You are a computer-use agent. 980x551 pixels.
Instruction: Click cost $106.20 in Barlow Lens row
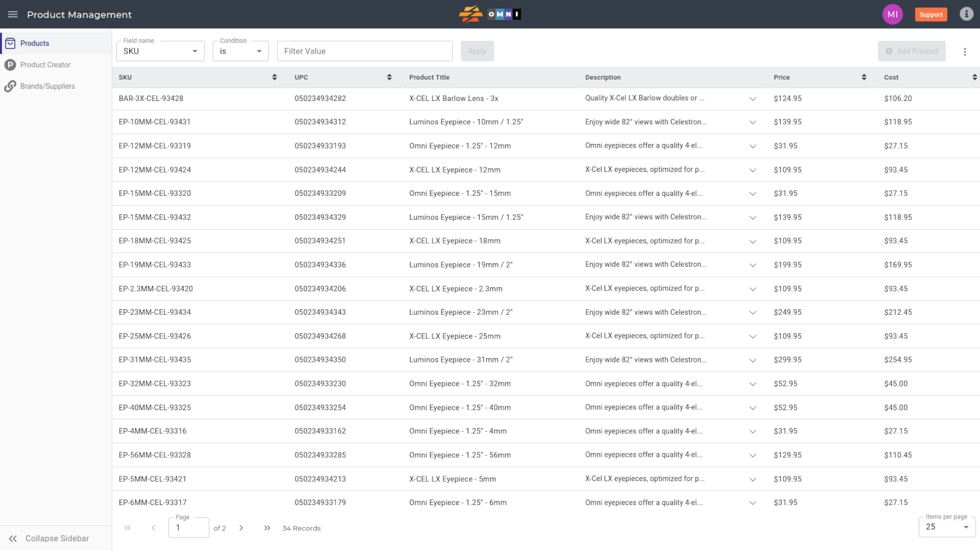click(x=898, y=99)
